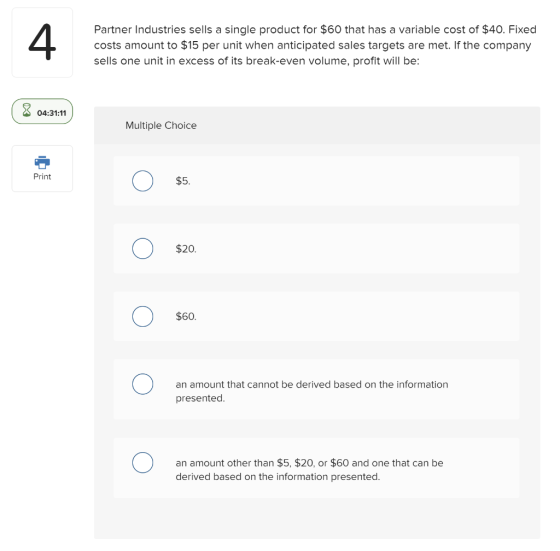Image resolution: width=560 pixels, height=551 pixels.
Task: Click the $20 answer option row
Action: [x=316, y=249]
